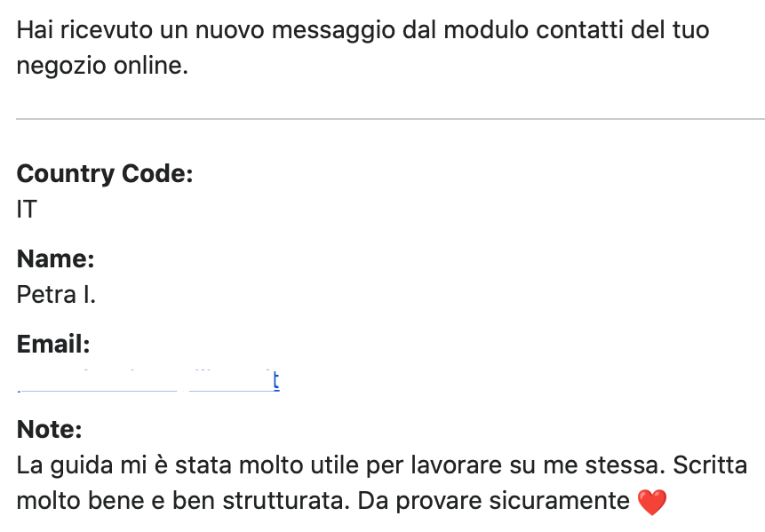Click the bold "Note:" label

point(50,430)
